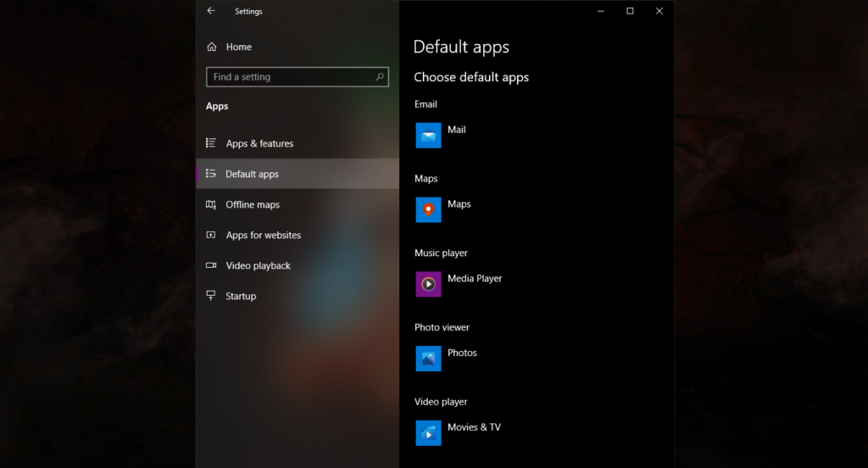Focus the Find a setting field
Viewport: 868px width, 468px height.
pyautogui.click(x=298, y=77)
